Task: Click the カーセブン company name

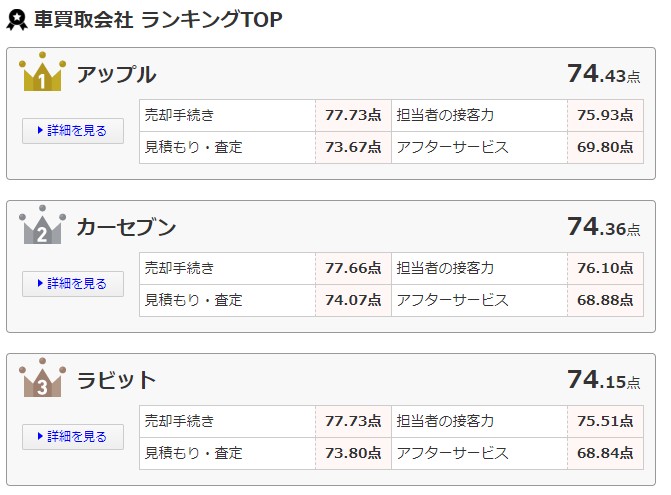Action: click(x=126, y=227)
